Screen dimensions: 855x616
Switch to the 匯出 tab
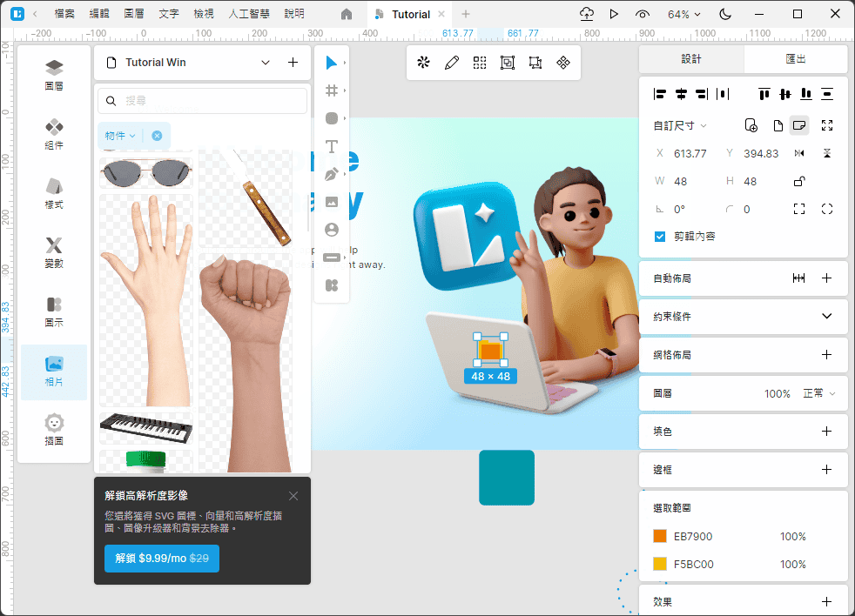click(x=795, y=59)
